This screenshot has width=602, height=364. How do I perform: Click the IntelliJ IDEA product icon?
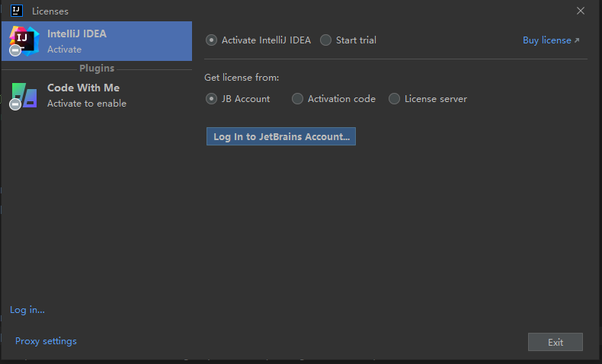(24, 40)
